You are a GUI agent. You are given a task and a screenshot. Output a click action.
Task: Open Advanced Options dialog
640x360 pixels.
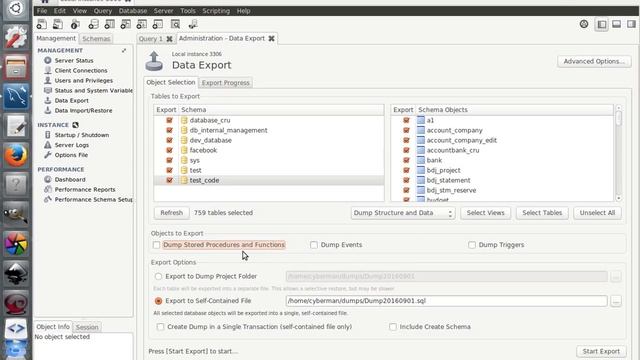click(594, 61)
